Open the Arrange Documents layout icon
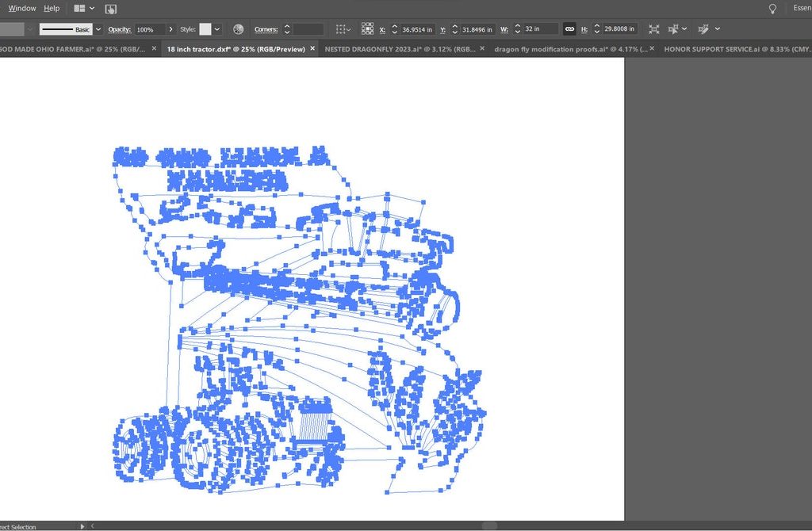This screenshot has height=531, width=812. (79, 8)
